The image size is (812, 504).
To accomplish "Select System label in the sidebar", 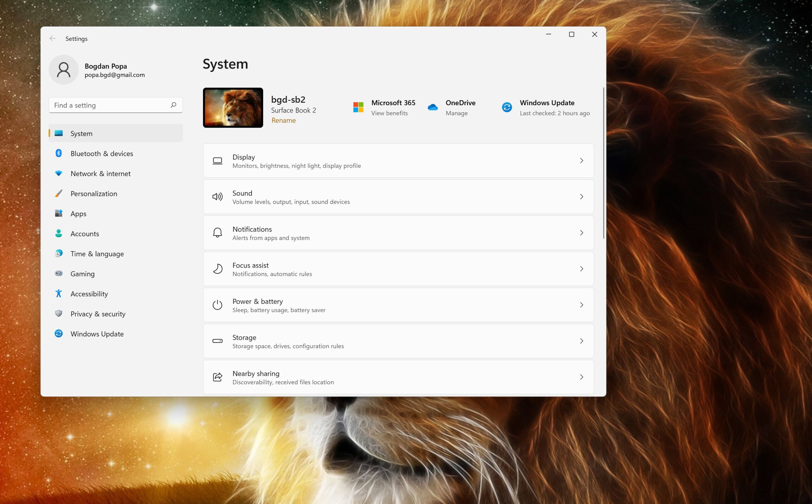I will click(x=82, y=133).
